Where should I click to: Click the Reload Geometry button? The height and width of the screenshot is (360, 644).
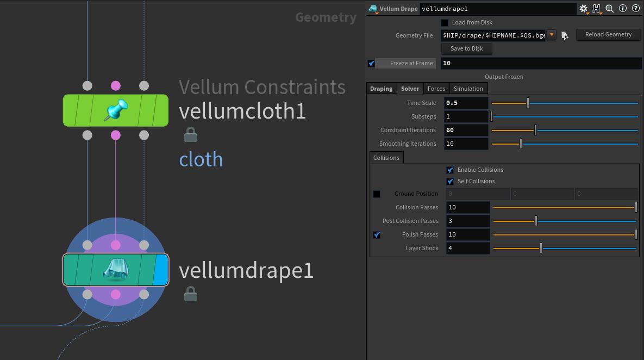[608, 34]
